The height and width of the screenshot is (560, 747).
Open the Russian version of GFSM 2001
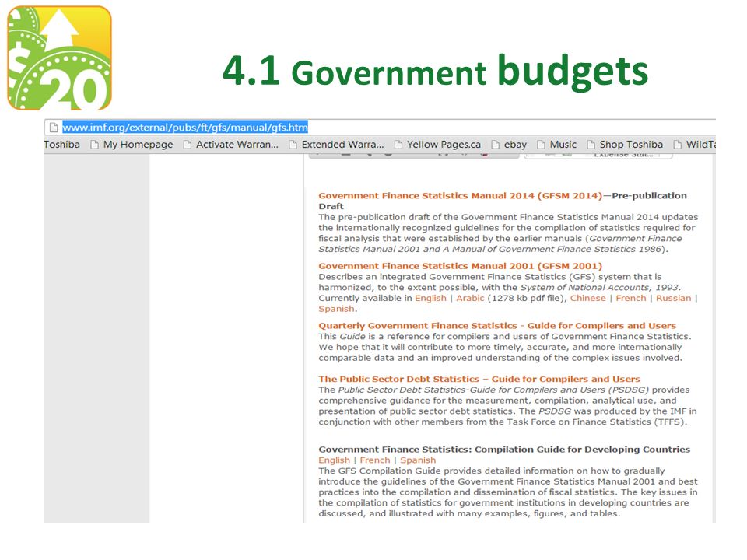pos(673,298)
